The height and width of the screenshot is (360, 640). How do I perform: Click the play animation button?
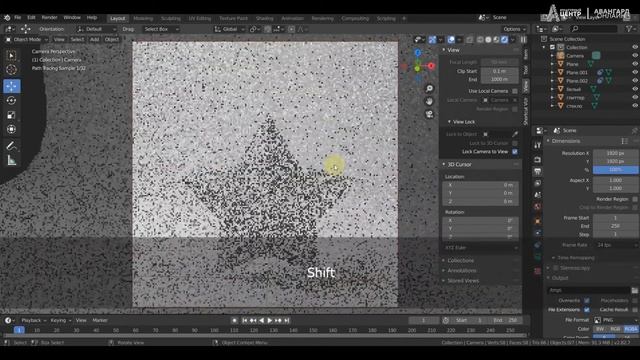tap(270, 321)
